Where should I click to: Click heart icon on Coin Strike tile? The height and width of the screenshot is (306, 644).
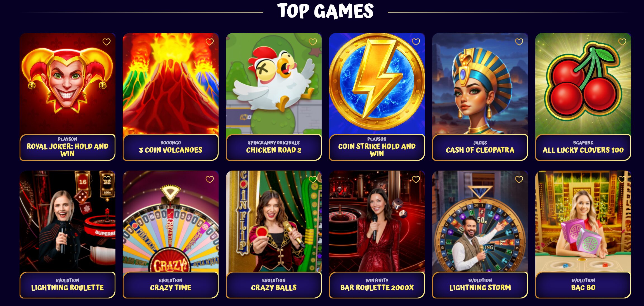[416, 42]
